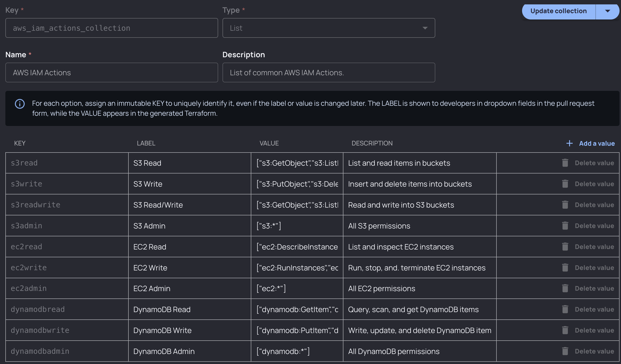Viewport: 621px width, 364px height.
Task: Edit the DynamoDB Read label cell
Action: pos(190,309)
